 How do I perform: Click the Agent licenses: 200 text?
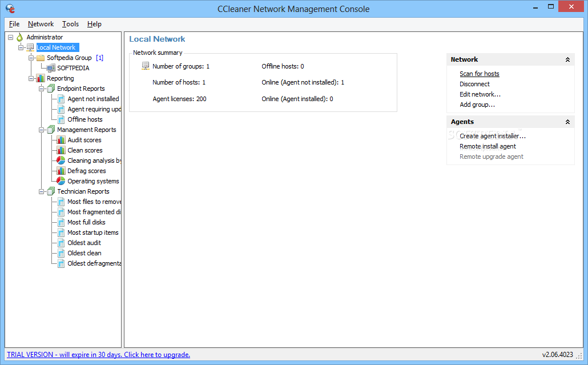click(x=179, y=99)
